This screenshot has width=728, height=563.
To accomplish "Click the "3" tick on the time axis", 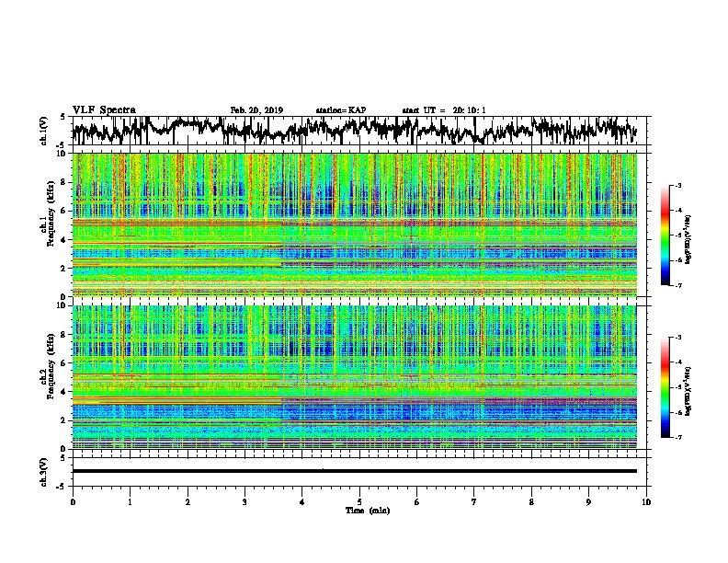I will point(245,502).
